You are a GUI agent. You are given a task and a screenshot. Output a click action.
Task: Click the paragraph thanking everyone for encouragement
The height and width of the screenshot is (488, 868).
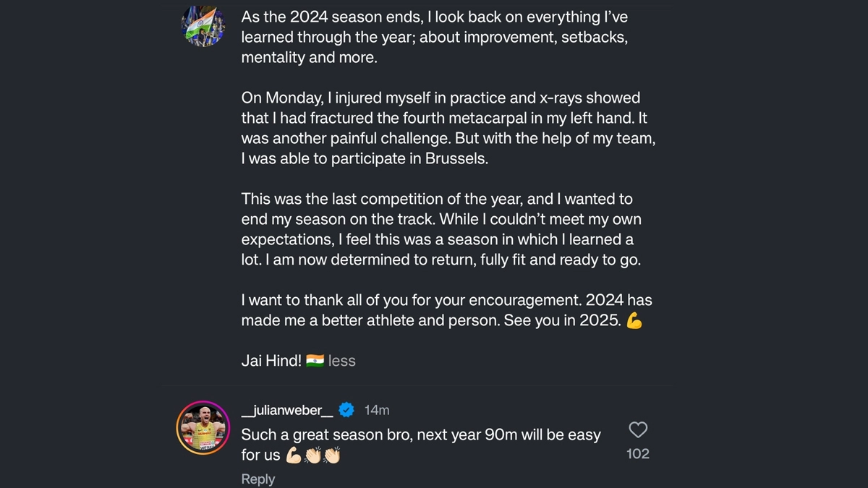click(x=441, y=310)
